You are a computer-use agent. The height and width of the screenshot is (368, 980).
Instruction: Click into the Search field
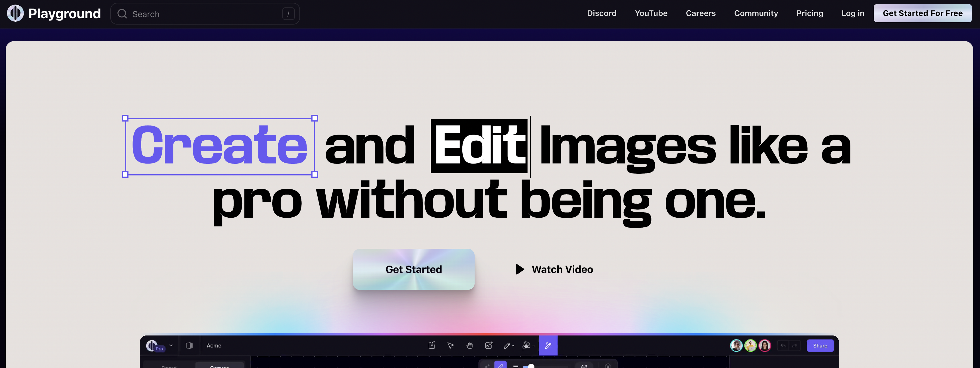(205, 14)
